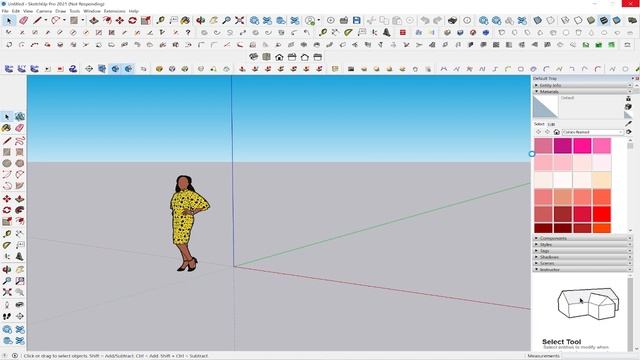Click the materials Home (In Model) icon
640x360 pixels.
coord(556,132)
